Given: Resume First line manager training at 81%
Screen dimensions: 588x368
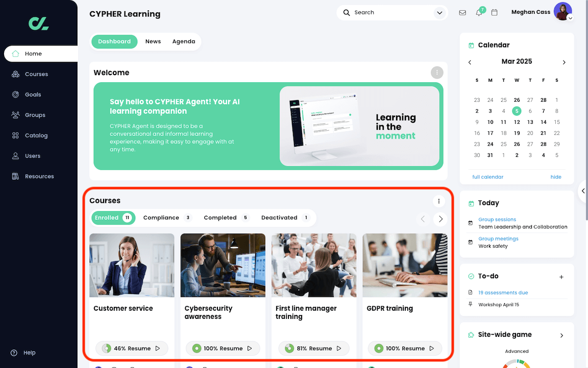Looking at the screenshot, I should pos(314,349).
